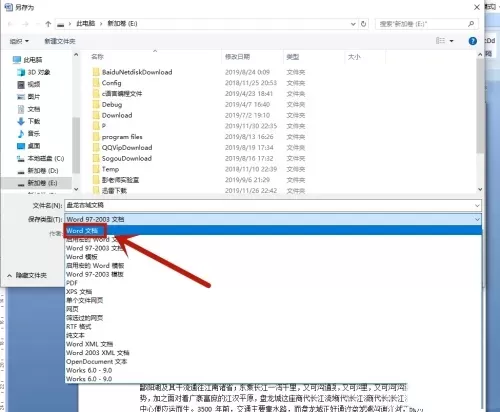Open the help question mark
The height and width of the screenshot is (412, 500).
tap(472, 41)
